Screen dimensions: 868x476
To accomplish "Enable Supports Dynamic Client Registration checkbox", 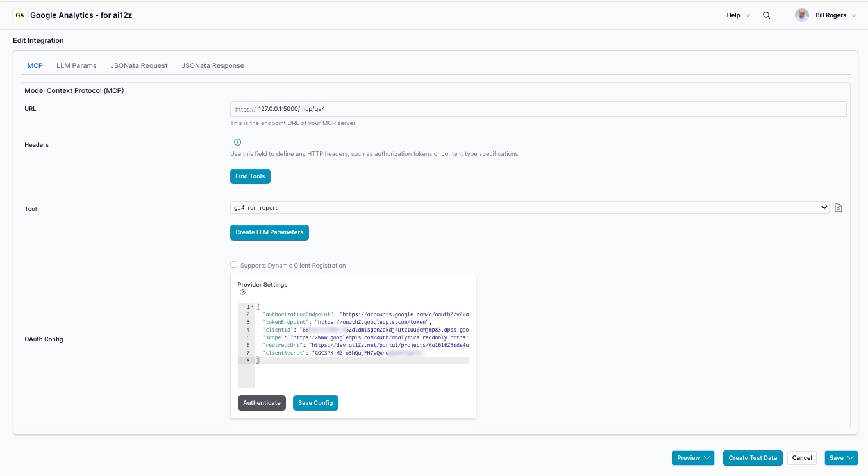I will point(234,264).
